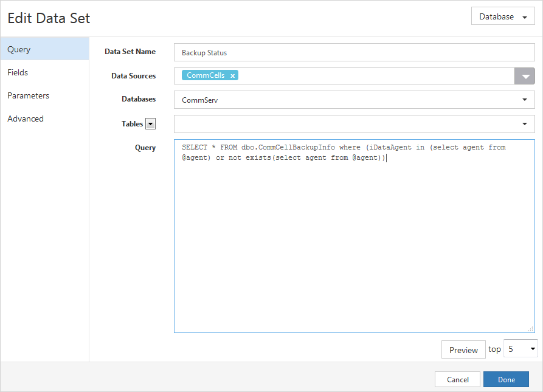
Task: Show the Advanced section
Action: (x=26, y=119)
